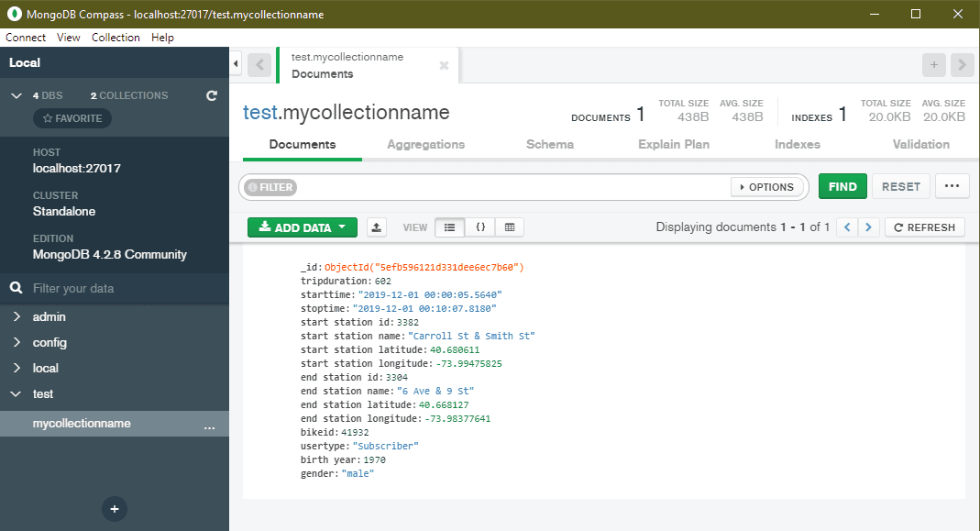The image size is (980, 531).
Task: Switch documents to list view
Action: (x=449, y=227)
